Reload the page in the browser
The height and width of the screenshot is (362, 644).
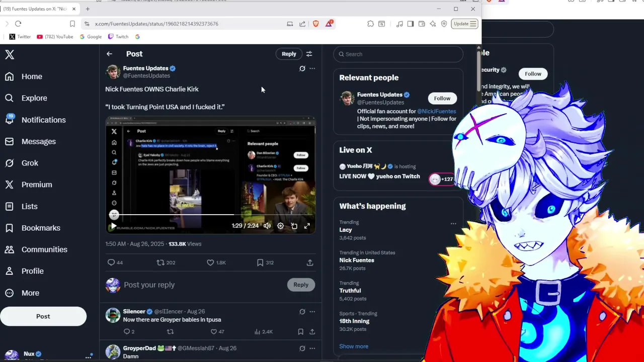[18, 24]
